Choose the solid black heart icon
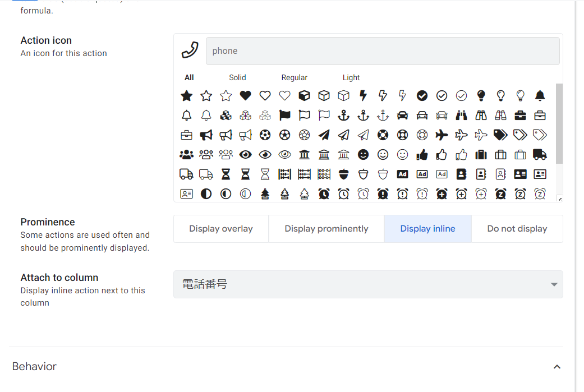The height and width of the screenshot is (392, 584). point(246,96)
